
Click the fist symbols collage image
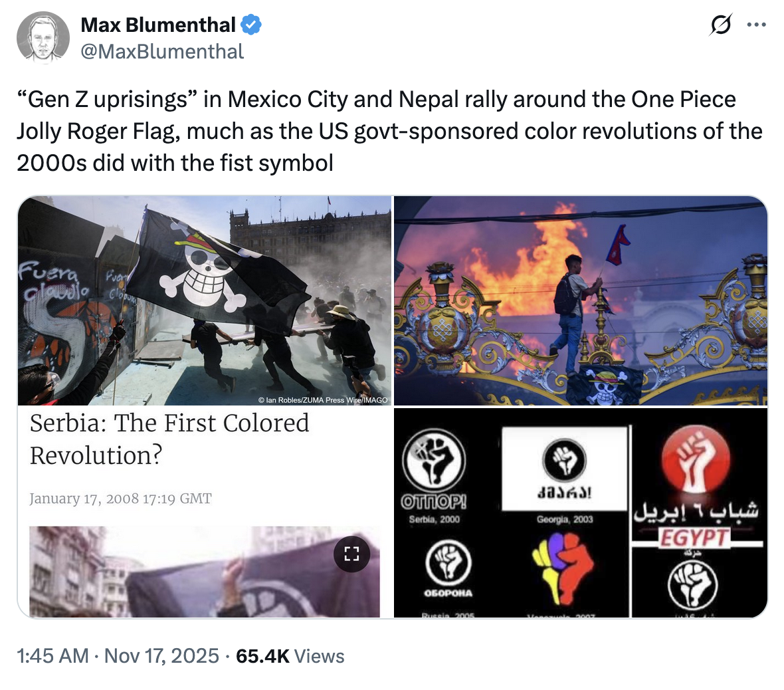coord(580,512)
